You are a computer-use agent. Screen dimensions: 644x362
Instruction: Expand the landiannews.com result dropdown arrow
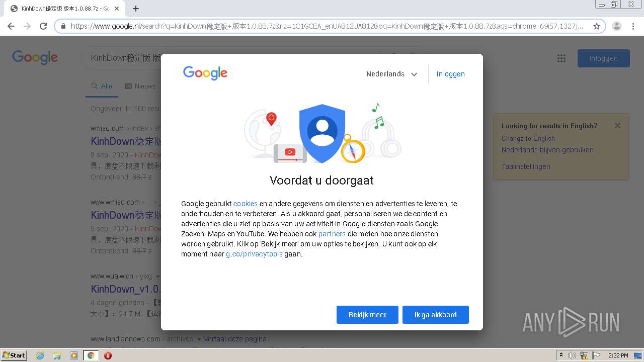[x=199, y=339]
